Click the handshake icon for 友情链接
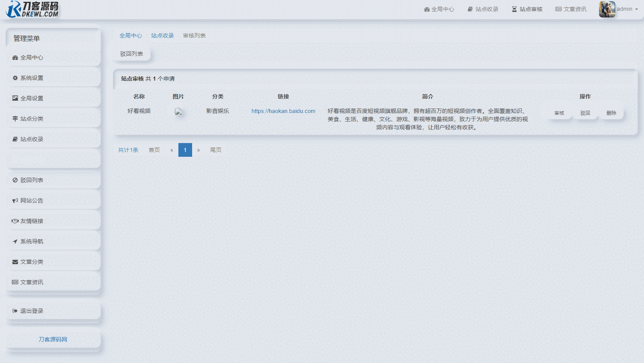 [15, 221]
